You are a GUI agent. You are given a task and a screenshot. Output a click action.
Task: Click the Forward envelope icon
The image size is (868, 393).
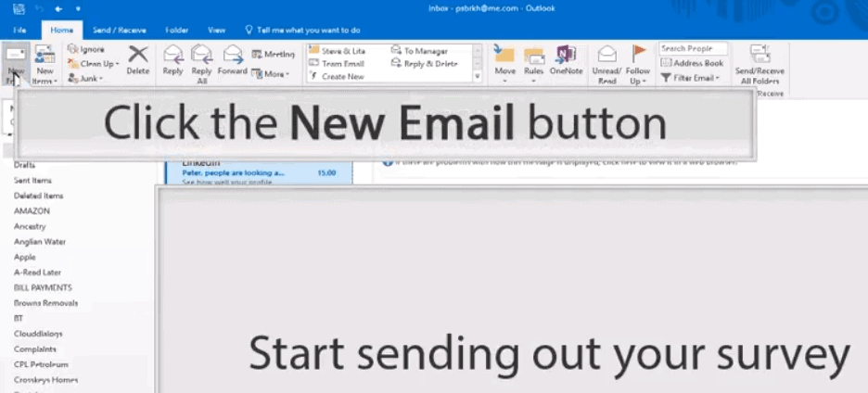(x=233, y=55)
